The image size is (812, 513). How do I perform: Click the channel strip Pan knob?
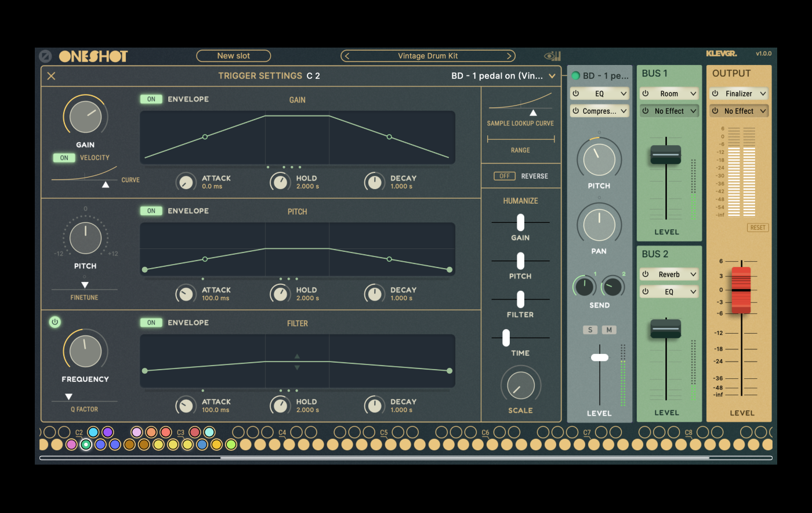pos(599,225)
